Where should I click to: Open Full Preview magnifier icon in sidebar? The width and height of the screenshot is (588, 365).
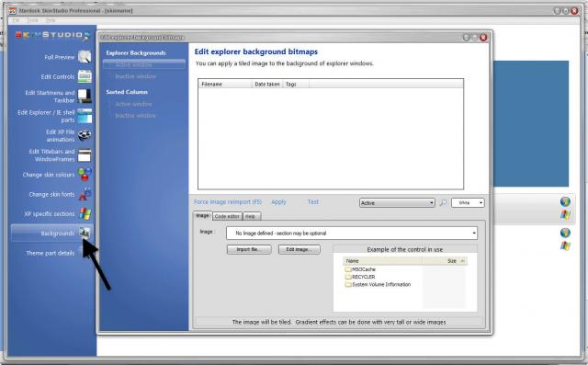[x=85, y=57]
